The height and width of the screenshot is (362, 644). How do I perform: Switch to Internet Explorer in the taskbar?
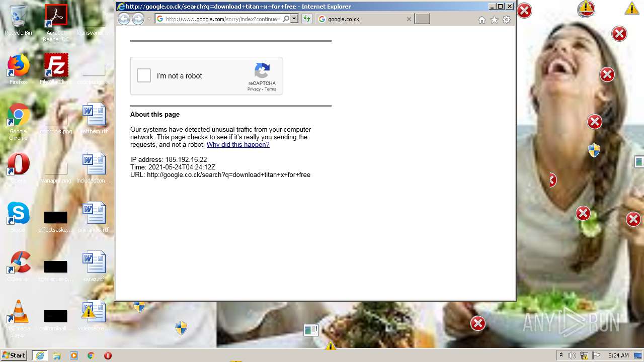[x=40, y=355]
